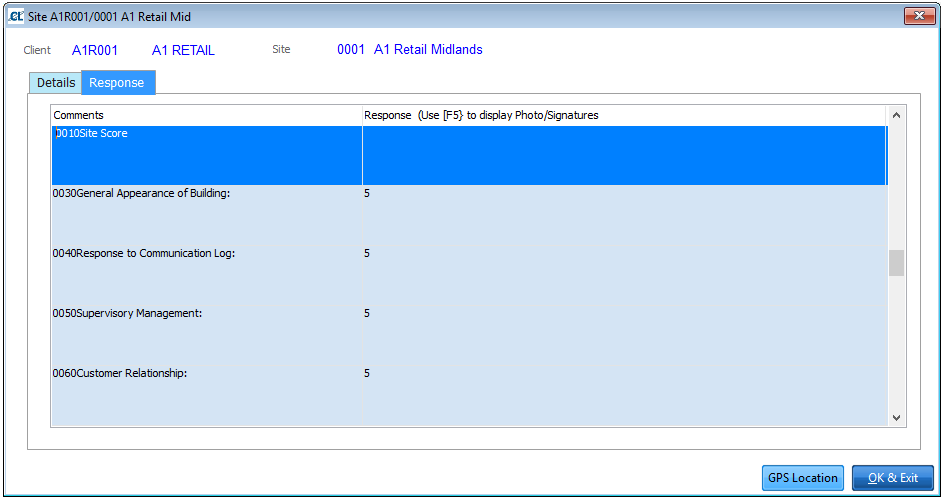Select the 0010Site Score row
This screenshot has width=943, height=501.
[x=469, y=155]
